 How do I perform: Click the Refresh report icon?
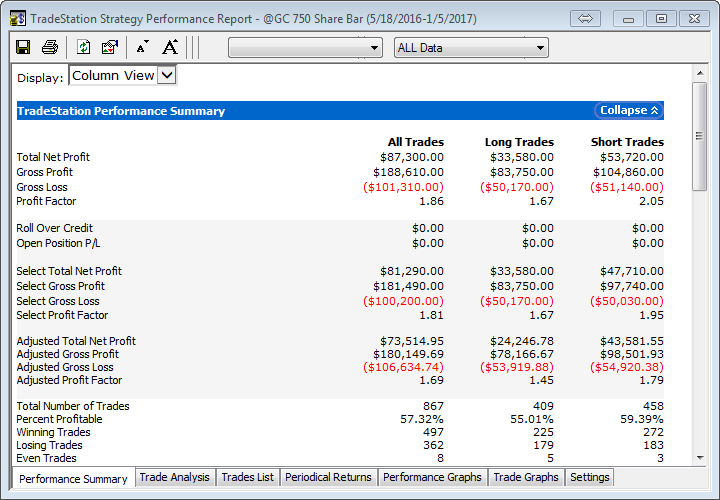coord(83,47)
